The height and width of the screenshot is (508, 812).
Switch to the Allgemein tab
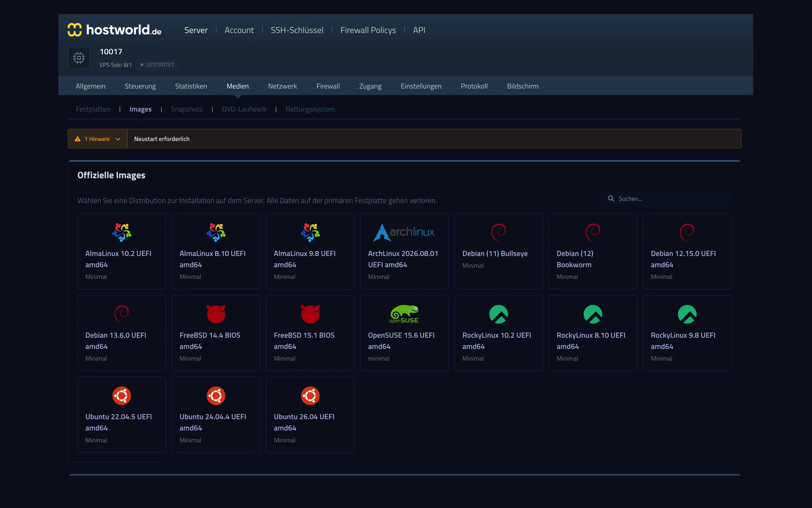tap(91, 86)
